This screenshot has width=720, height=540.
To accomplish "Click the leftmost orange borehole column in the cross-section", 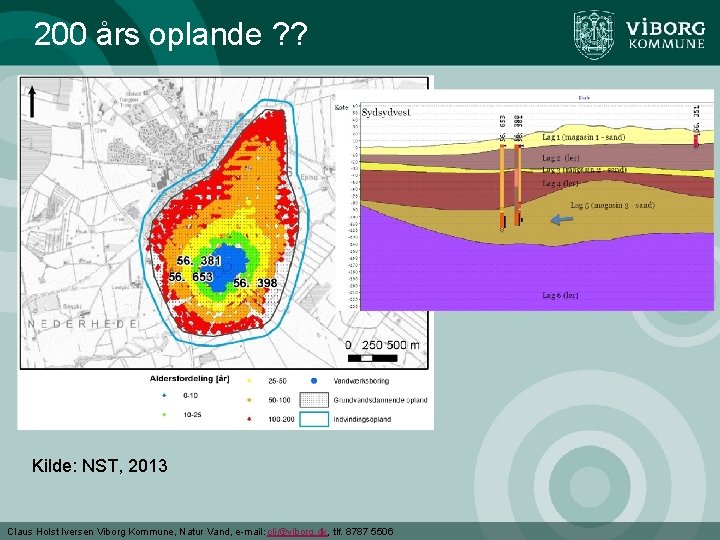I will click(x=502, y=187).
